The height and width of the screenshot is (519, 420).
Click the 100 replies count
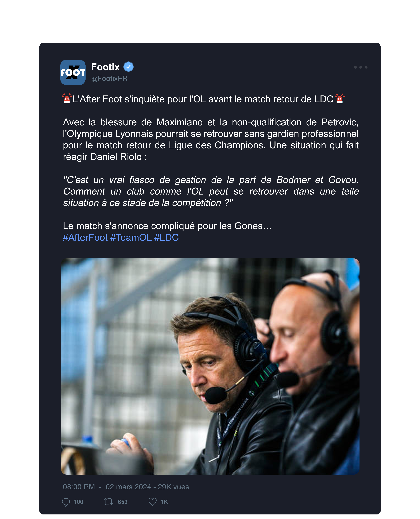[78, 502]
